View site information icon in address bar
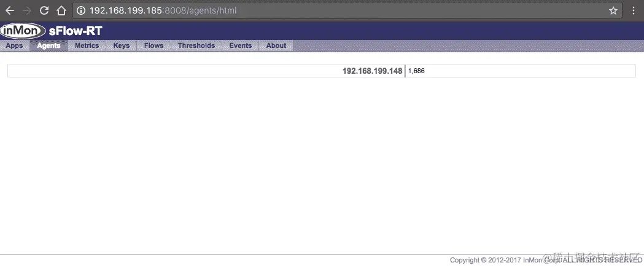 click(x=81, y=10)
